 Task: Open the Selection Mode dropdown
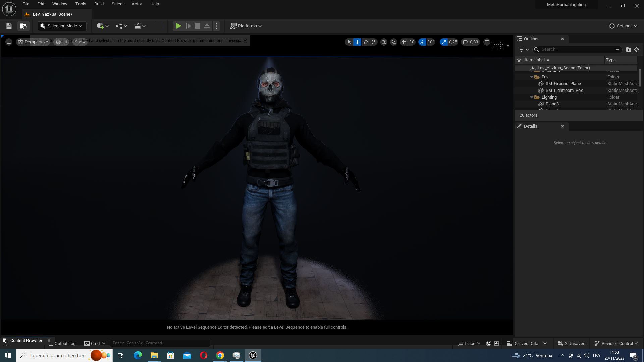[x=62, y=26]
